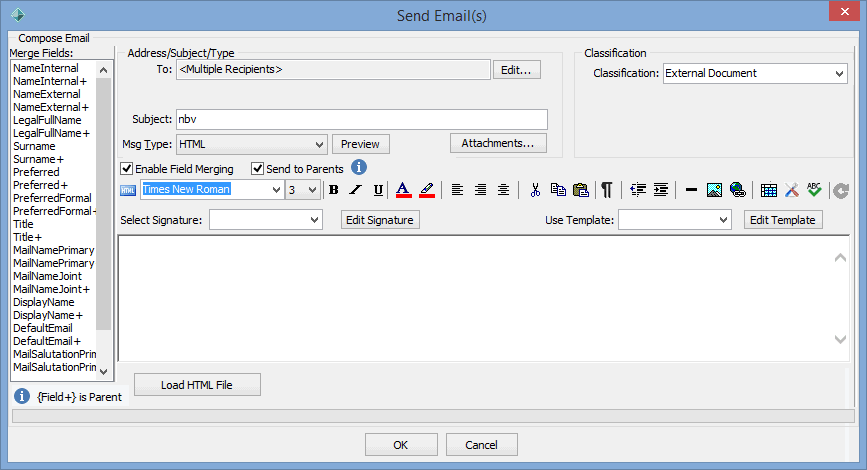Select DefaultEmail merge field
This screenshot has width=867, height=470.
(43, 328)
